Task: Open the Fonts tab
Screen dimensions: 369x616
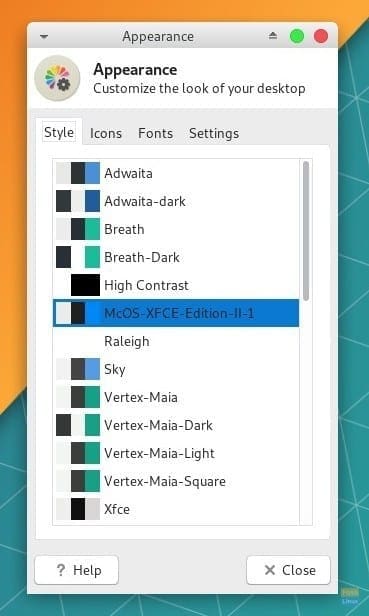Action: 155,134
